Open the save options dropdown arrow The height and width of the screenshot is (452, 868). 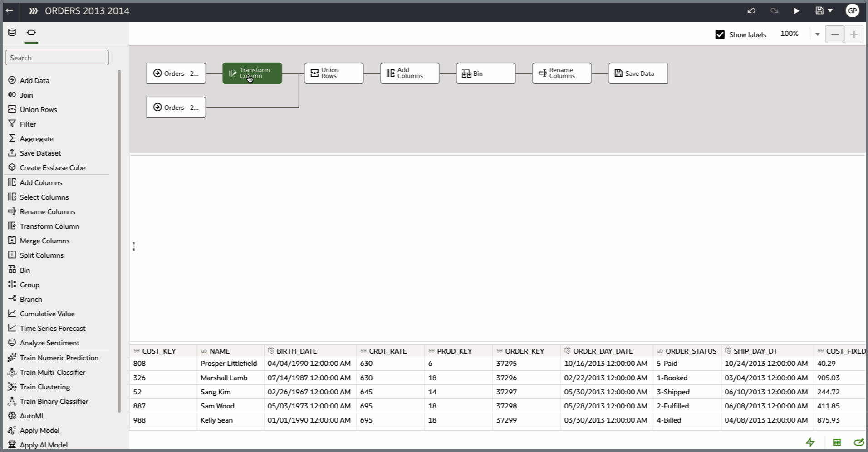829,10
